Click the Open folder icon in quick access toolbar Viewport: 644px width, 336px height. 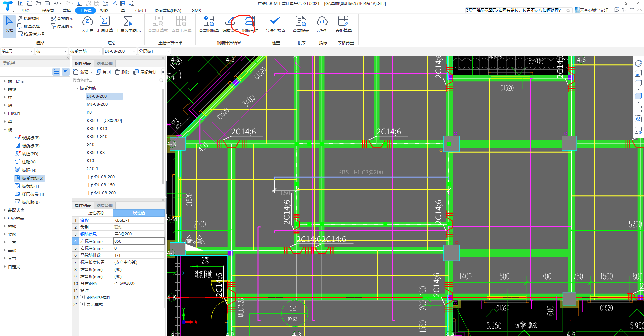pyautogui.click(x=38, y=3)
